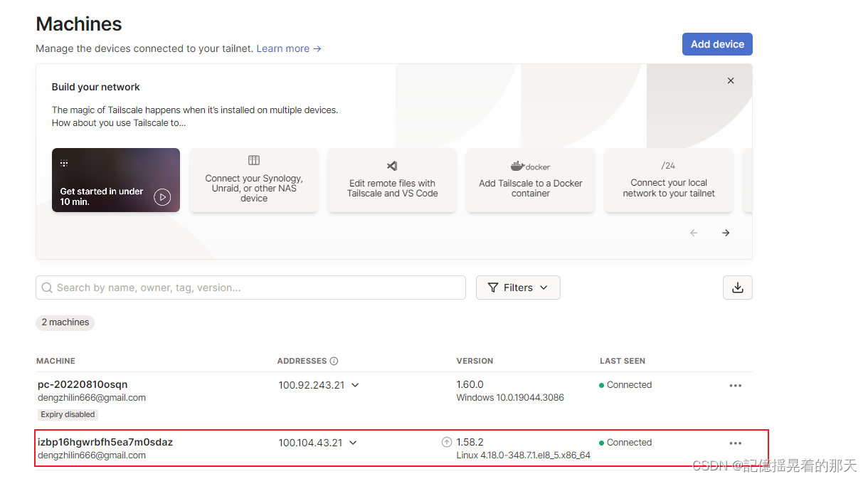Click version 1.60.0 text
868x479 pixels.
point(470,384)
